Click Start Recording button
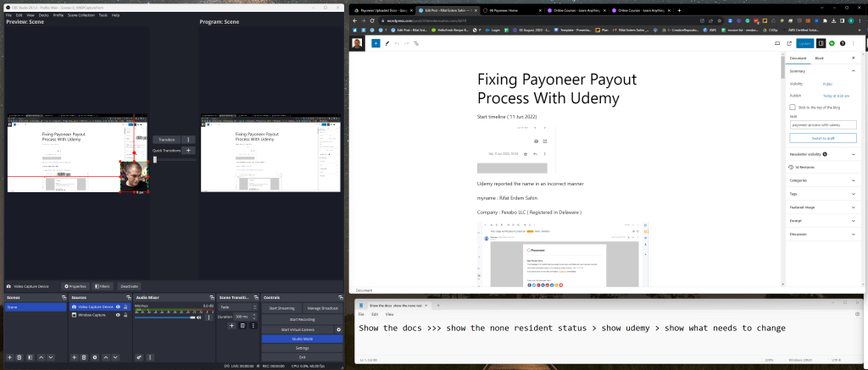The width and height of the screenshot is (868, 370). (x=302, y=319)
